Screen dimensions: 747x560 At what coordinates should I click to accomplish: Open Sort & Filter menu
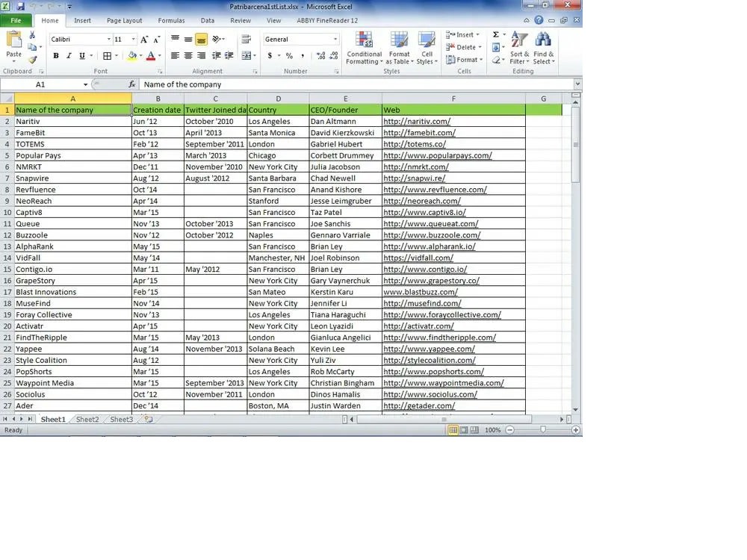point(519,48)
